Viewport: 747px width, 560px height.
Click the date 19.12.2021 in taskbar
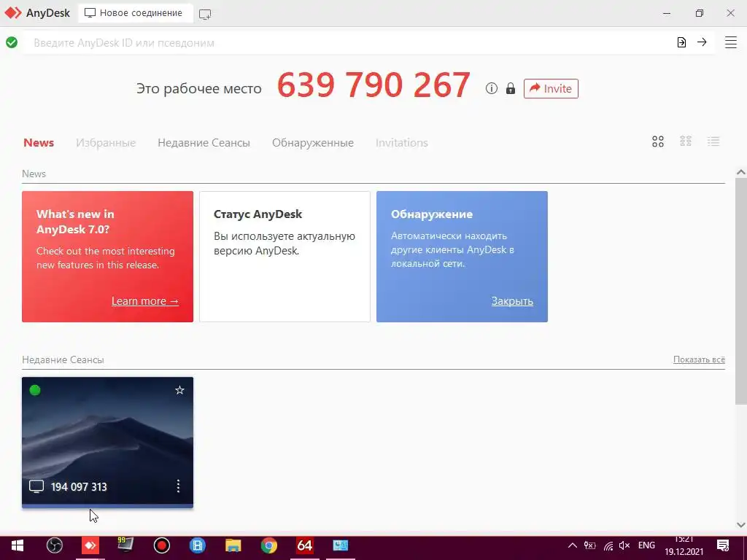pyautogui.click(x=684, y=552)
